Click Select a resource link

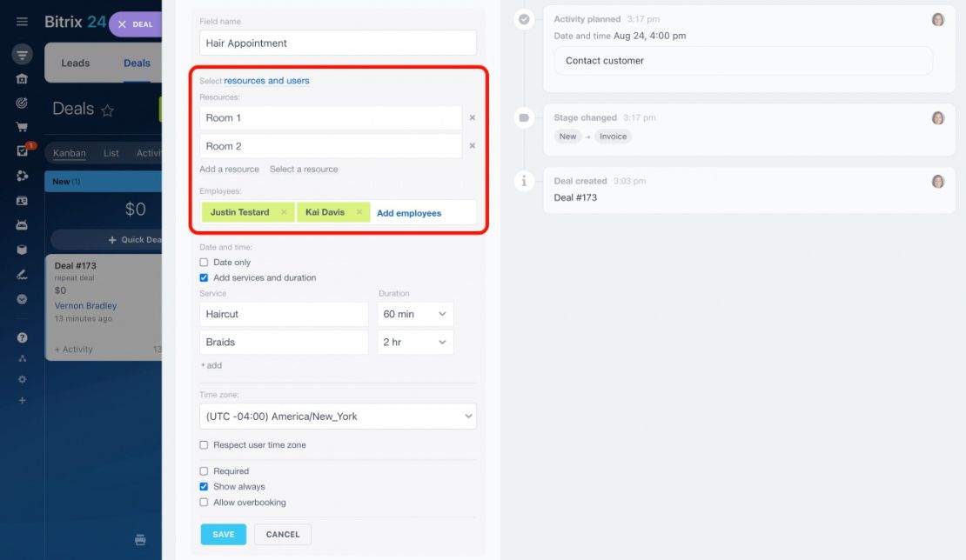pos(304,170)
